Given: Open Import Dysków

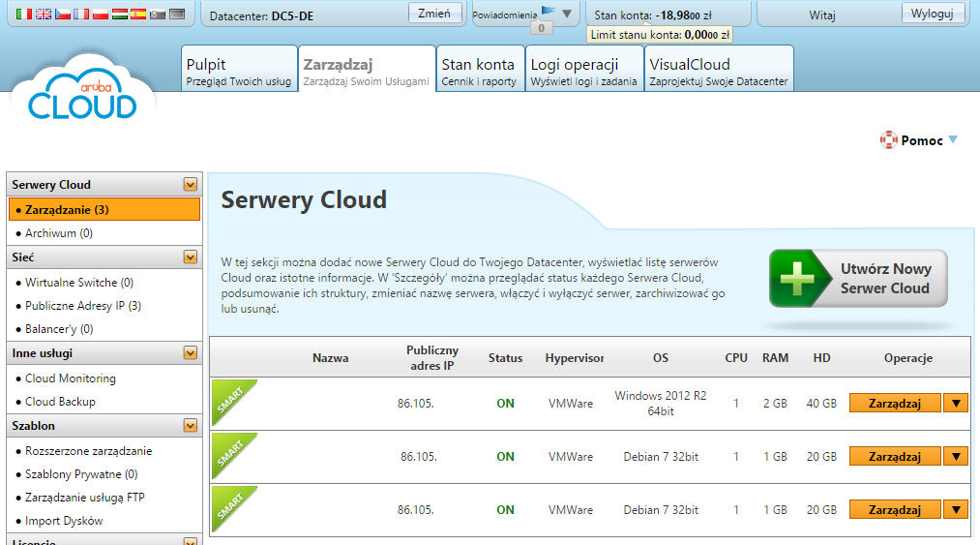Looking at the screenshot, I should (64, 521).
